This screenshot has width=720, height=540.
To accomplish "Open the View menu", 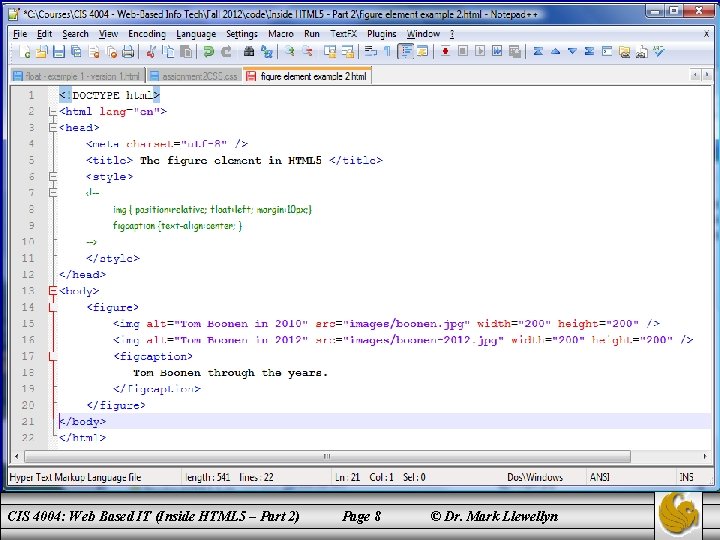I will (x=108, y=34).
